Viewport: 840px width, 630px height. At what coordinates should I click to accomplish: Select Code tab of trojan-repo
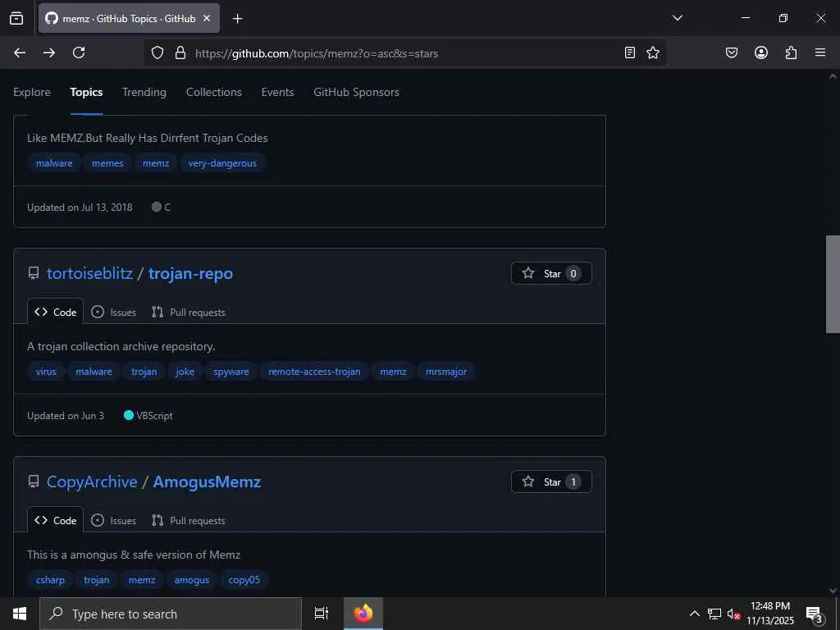55,312
